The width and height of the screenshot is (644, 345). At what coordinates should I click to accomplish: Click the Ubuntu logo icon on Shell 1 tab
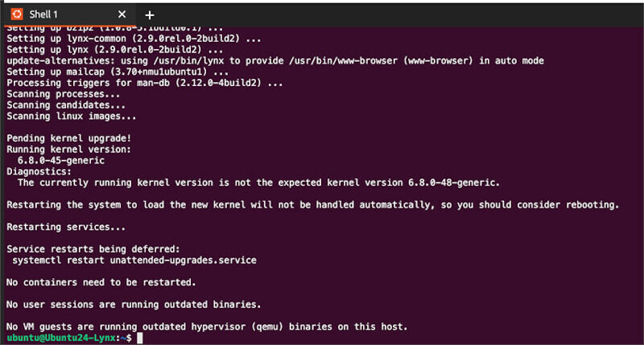click(17, 14)
